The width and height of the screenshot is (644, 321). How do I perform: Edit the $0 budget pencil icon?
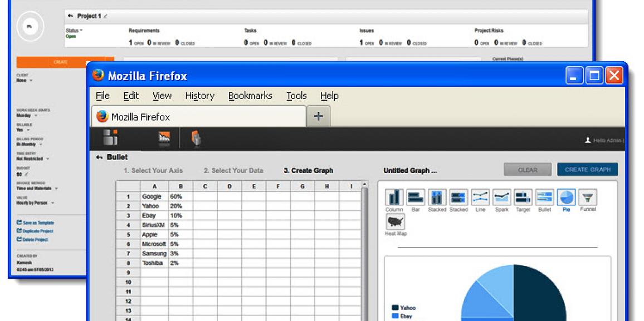[x=27, y=174]
